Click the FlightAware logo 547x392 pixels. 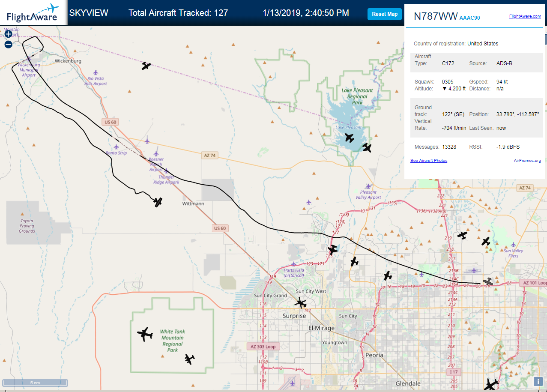[33, 13]
